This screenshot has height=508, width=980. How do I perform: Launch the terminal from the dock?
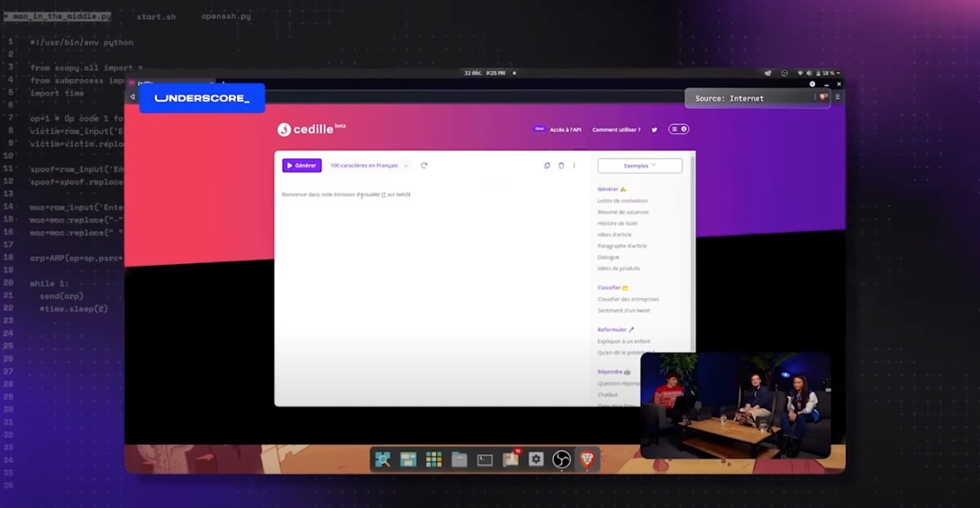coord(485,459)
